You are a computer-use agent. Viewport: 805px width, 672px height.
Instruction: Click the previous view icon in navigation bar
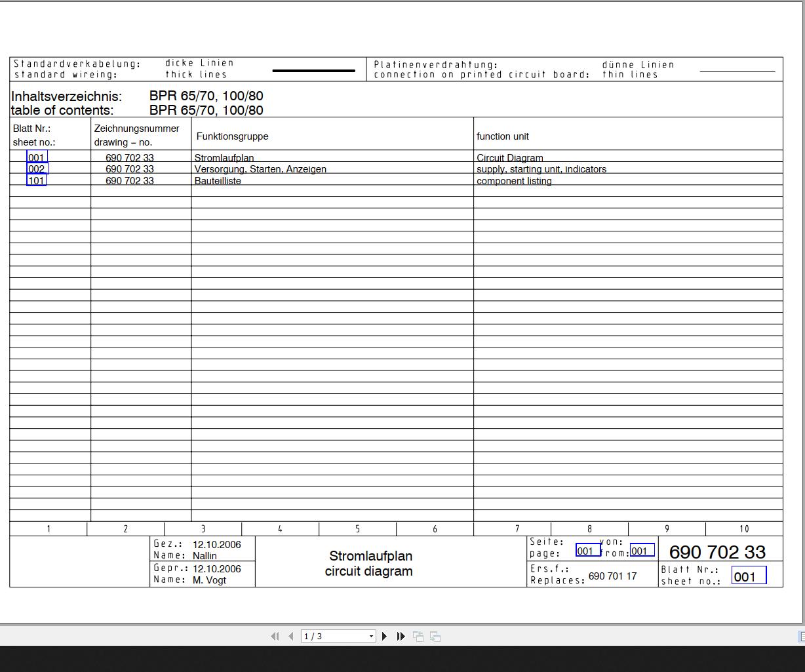418,636
